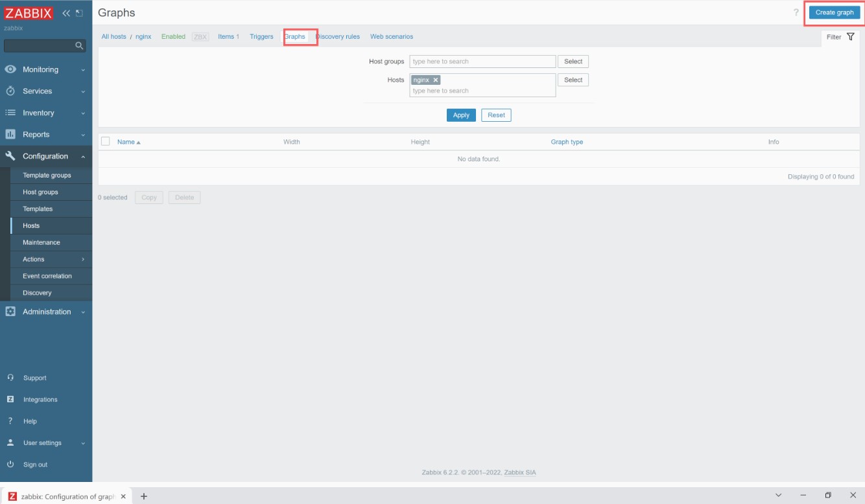Click the Apply filter button

[x=461, y=115]
